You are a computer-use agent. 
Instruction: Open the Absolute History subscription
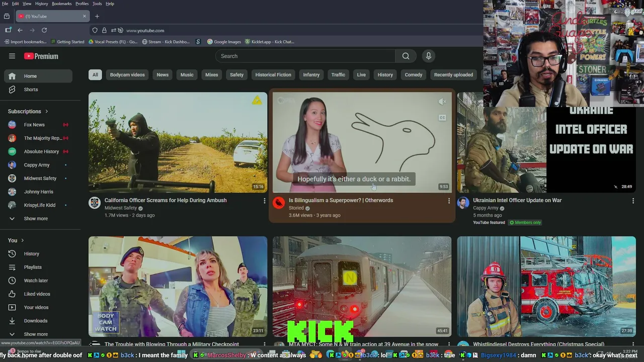point(38,151)
